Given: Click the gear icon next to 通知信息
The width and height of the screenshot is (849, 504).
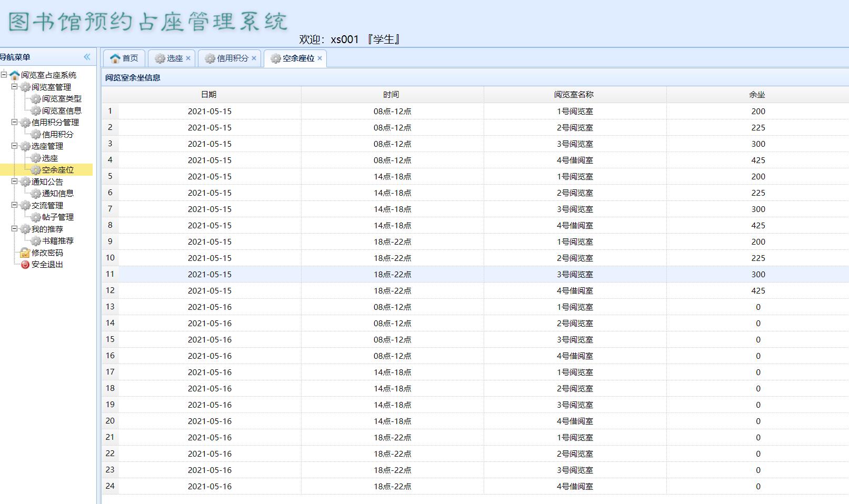Looking at the screenshot, I should click(x=35, y=194).
